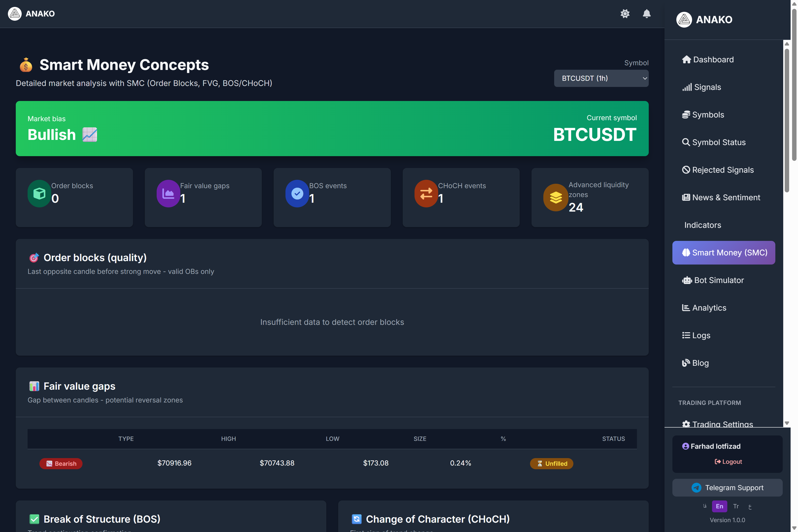798x532 pixels.
Task: Sort table by HIGH column header
Action: tap(228, 439)
